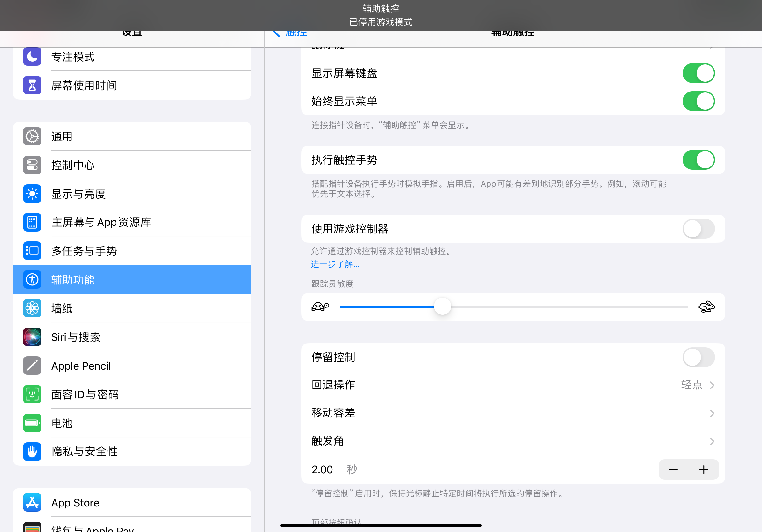Tap the General gear icon
This screenshot has height=532, width=762.
tap(32, 136)
